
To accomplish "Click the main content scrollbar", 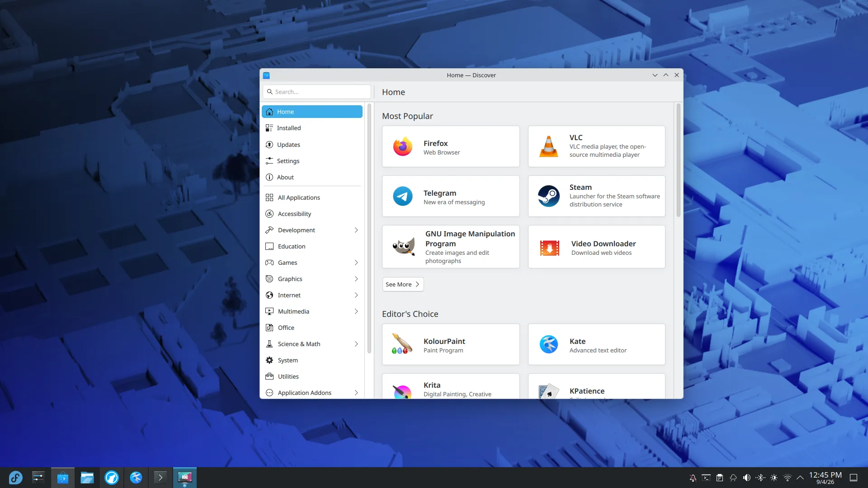I will coord(678,160).
